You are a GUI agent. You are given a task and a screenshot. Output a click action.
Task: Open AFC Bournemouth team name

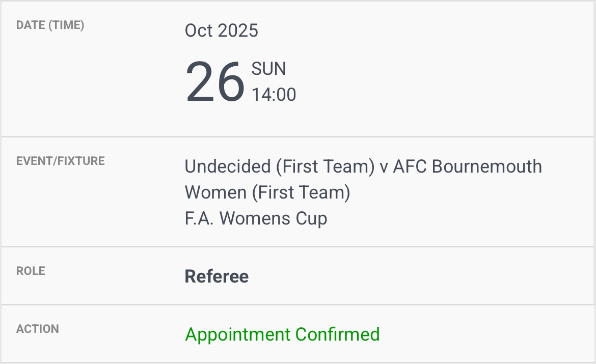[x=467, y=166]
